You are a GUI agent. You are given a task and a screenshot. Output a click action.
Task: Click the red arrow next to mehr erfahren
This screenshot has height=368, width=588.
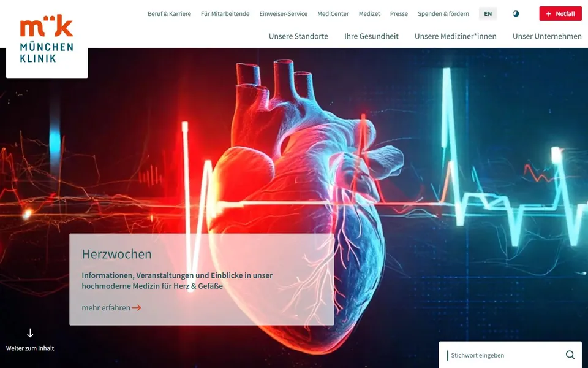click(137, 307)
